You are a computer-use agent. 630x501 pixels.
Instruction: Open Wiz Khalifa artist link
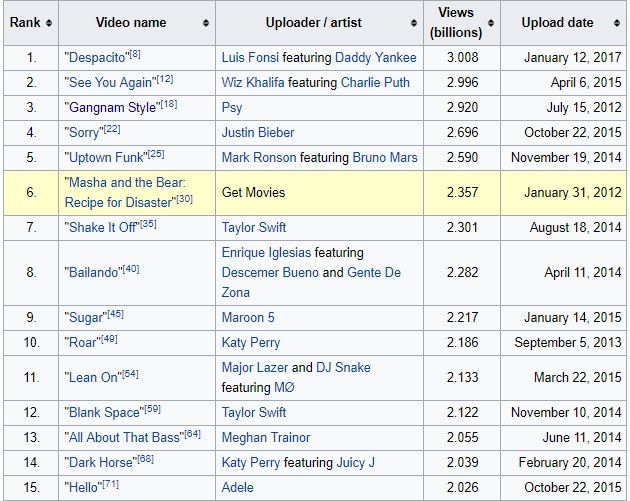point(253,82)
